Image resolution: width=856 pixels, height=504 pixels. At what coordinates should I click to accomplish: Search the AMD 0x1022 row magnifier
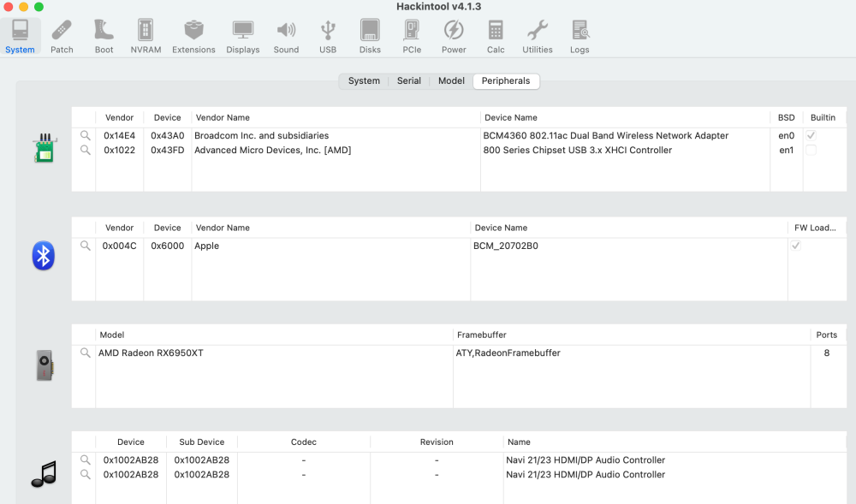(85, 150)
